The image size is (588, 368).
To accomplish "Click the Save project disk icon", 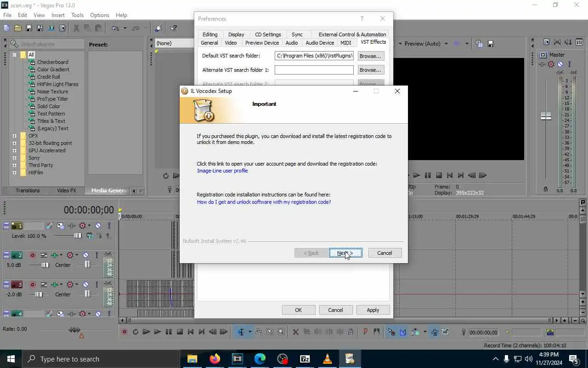I will 28,28.
